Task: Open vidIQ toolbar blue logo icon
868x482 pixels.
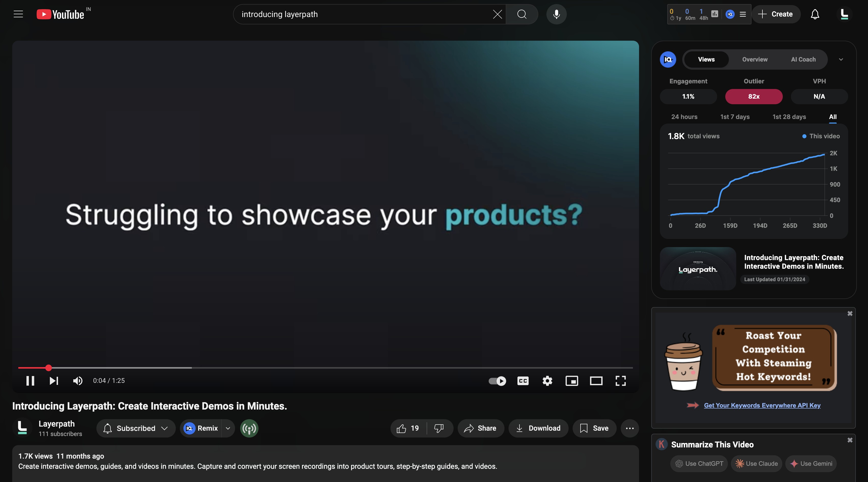Action: (730, 14)
